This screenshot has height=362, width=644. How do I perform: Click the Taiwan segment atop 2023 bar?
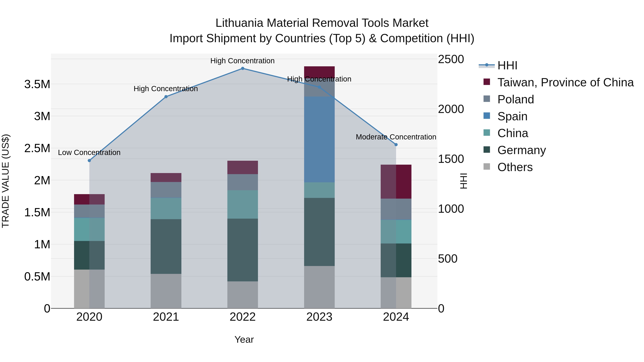click(319, 72)
